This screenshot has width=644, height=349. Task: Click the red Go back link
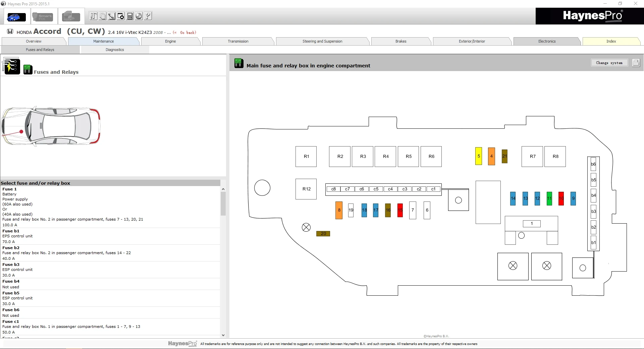(185, 33)
